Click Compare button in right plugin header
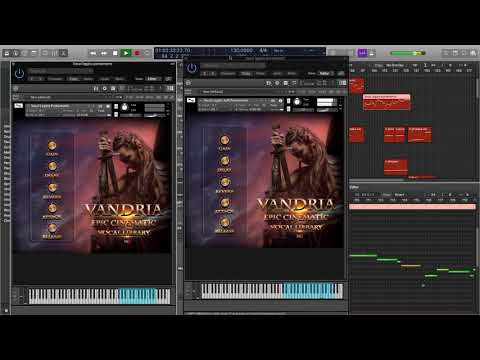 click(x=228, y=74)
